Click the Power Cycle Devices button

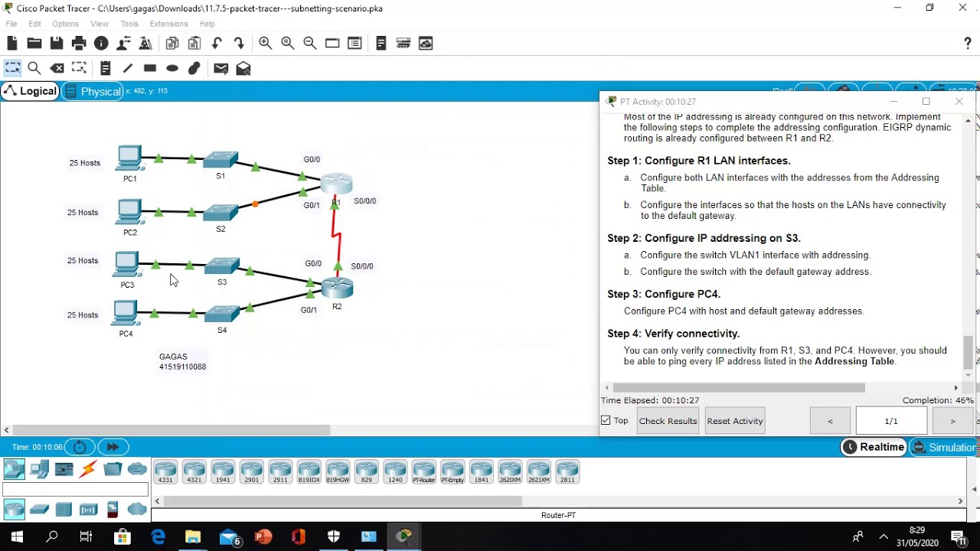[80, 447]
